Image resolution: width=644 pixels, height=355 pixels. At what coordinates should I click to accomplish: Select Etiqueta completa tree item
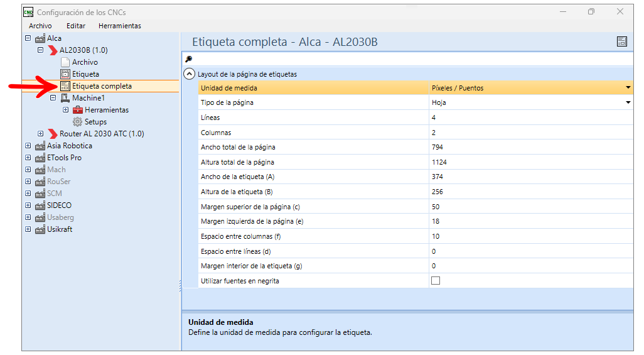102,86
